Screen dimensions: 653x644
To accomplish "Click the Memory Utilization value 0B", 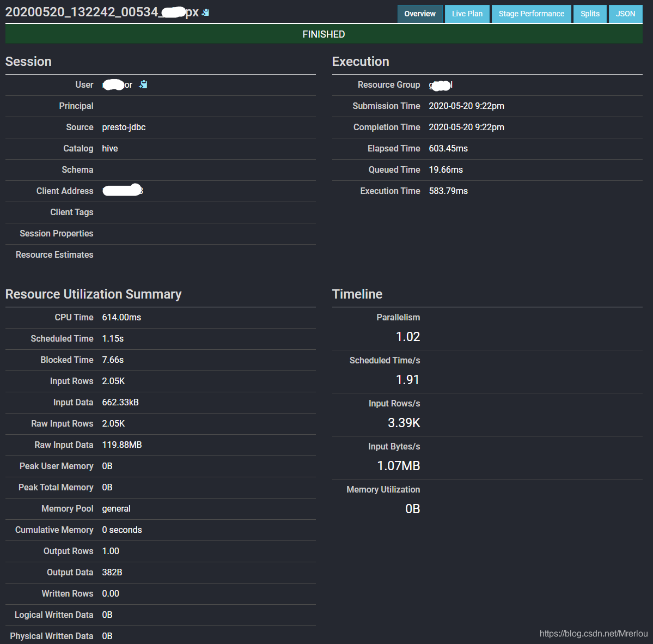I will pyautogui.click(x=413, y=509).
